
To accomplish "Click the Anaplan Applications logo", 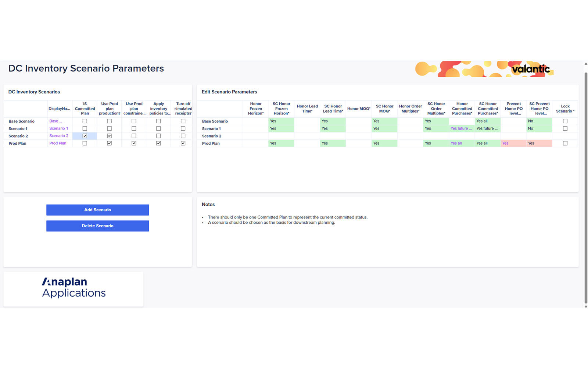I will [x=73, y=288].
